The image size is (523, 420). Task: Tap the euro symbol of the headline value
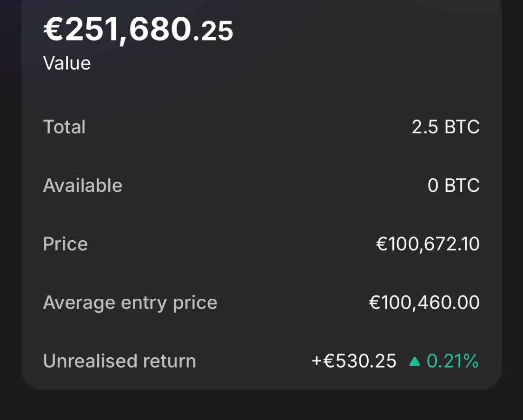(53, 30)
